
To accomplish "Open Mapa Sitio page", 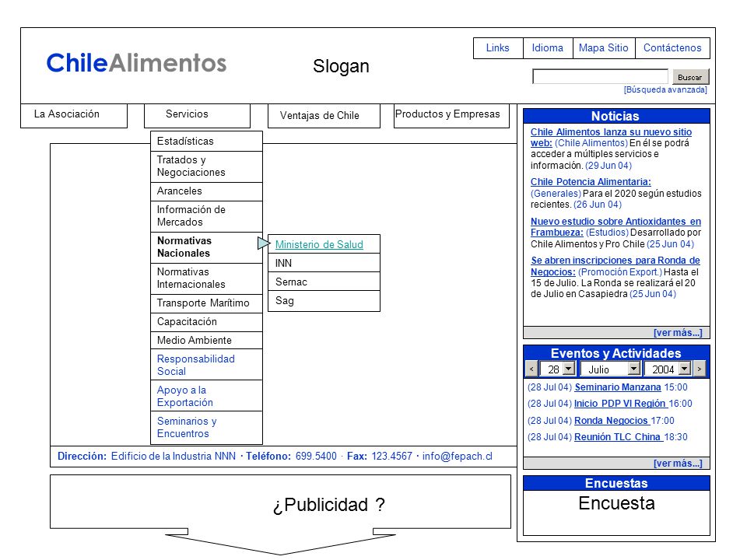I will (604, 48).
